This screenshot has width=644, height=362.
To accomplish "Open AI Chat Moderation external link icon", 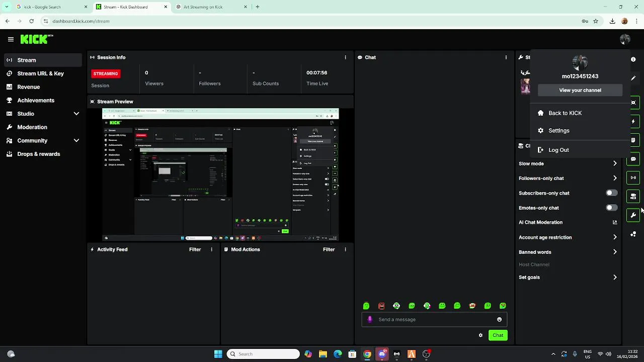I will coord(615,222).
